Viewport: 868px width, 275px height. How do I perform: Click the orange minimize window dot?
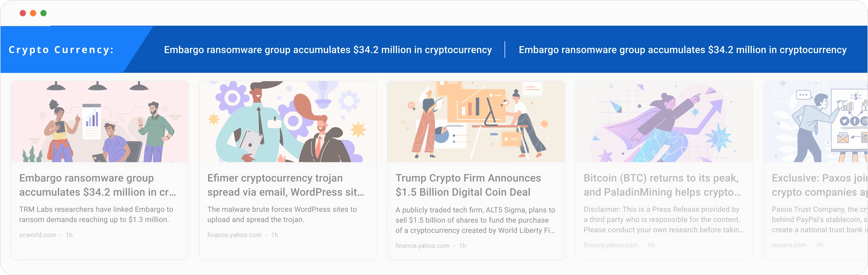(33, 13)
